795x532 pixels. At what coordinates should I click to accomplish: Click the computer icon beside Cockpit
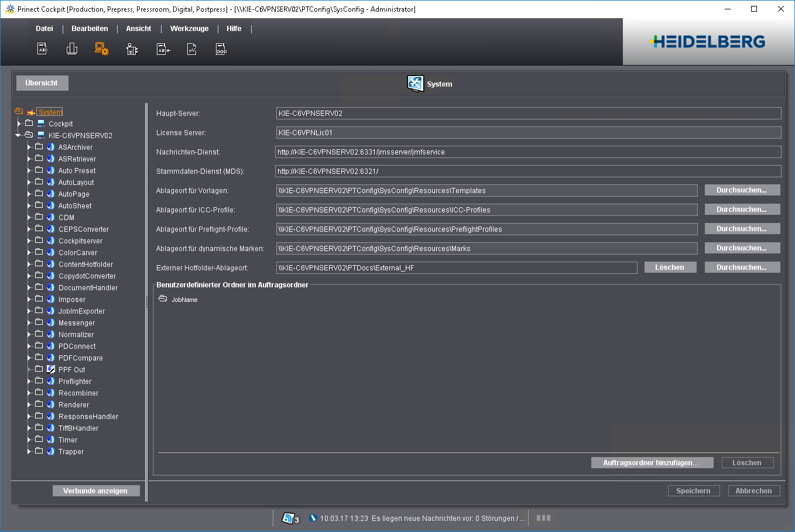point(41,123)
